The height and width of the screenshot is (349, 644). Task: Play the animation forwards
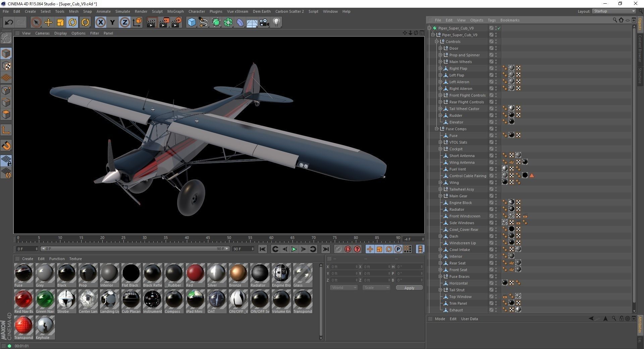pos(294,249)
